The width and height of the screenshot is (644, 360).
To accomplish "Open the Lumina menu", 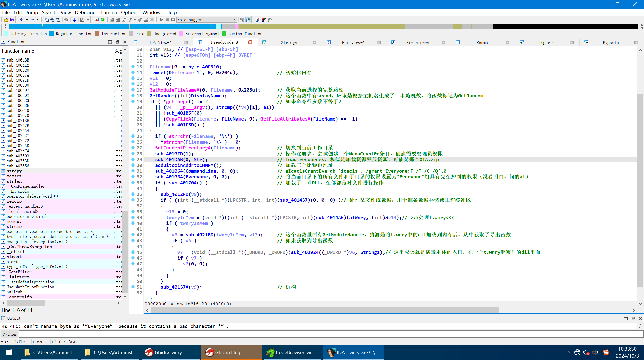I will [109, 12].
